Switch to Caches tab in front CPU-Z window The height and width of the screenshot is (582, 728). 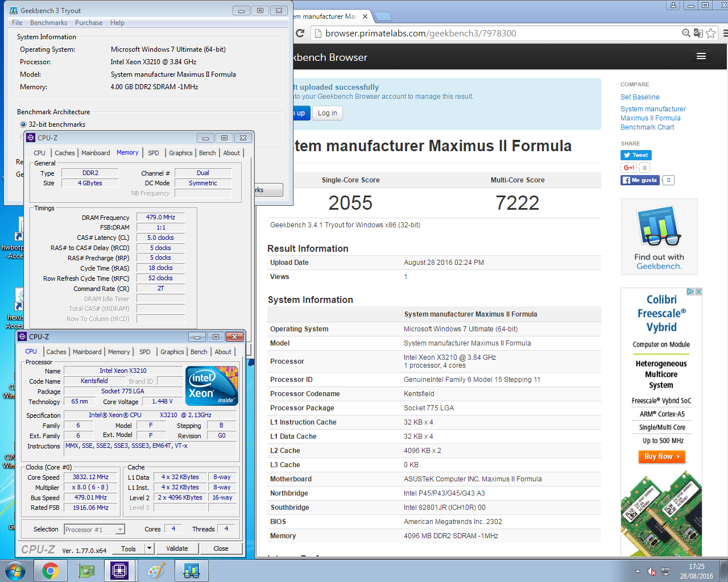[56, 352]
